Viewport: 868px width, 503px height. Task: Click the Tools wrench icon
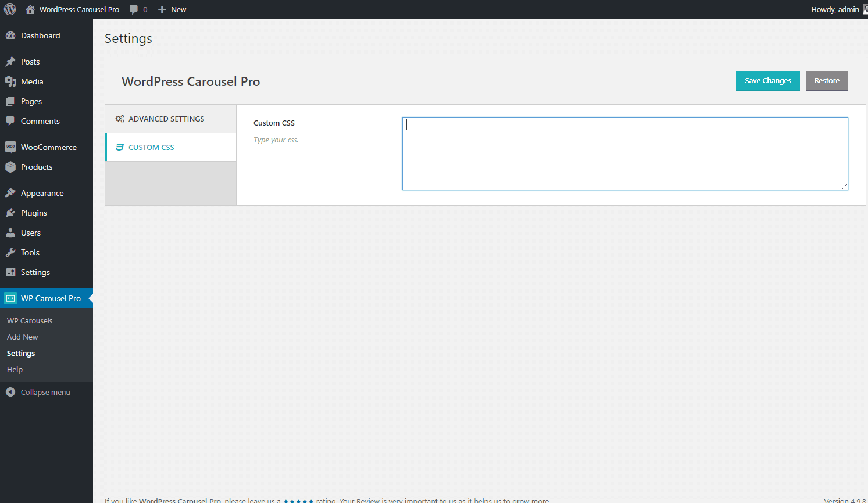pos(10,252)
